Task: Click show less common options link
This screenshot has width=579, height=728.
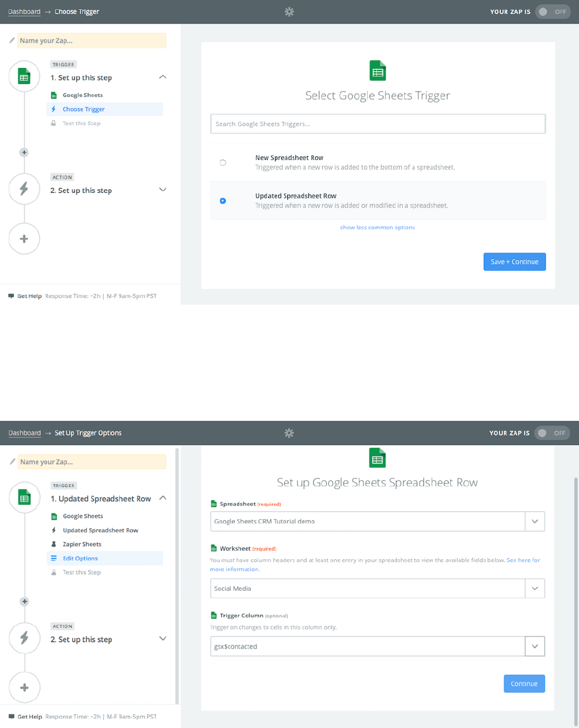Action: [x=378, y=227]
